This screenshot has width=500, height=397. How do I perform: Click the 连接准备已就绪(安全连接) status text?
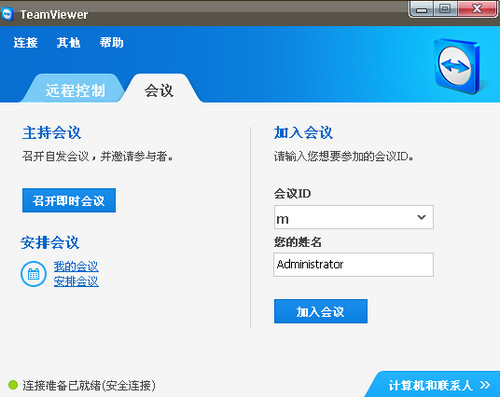point(89,385)
